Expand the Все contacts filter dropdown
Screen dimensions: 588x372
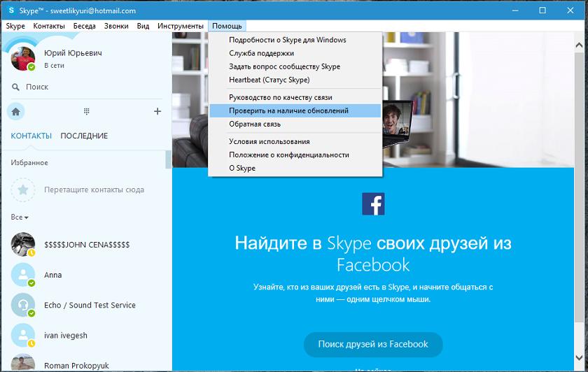pyautogui.click(x=20, y=217)
